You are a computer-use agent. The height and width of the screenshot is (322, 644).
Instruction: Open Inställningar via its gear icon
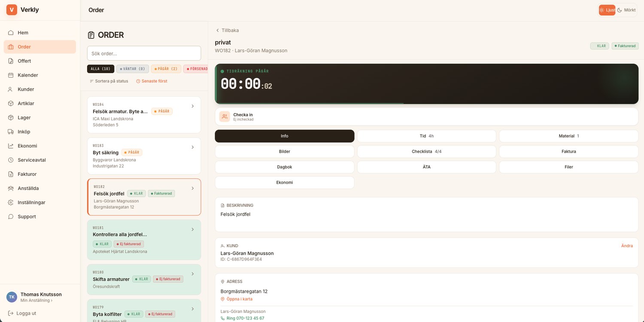(11, 202)
